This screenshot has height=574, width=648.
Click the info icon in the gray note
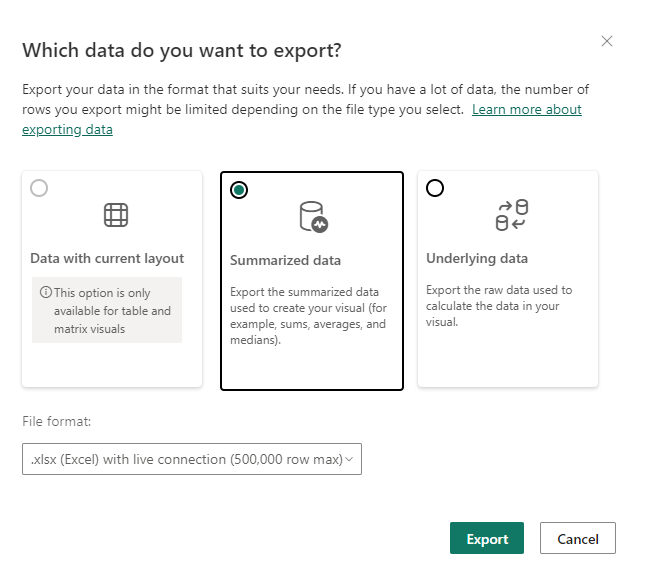pyautogui.click(x=45, y=293)
